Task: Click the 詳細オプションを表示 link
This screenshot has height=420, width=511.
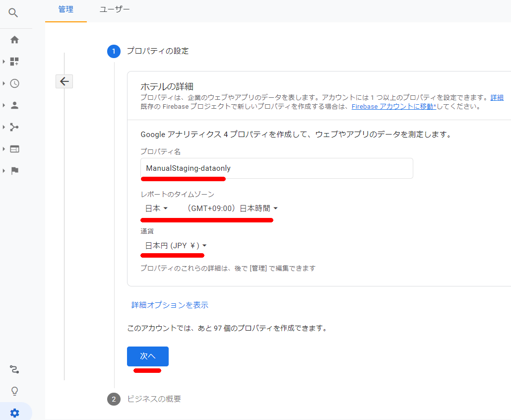Action: coord(170,305)
